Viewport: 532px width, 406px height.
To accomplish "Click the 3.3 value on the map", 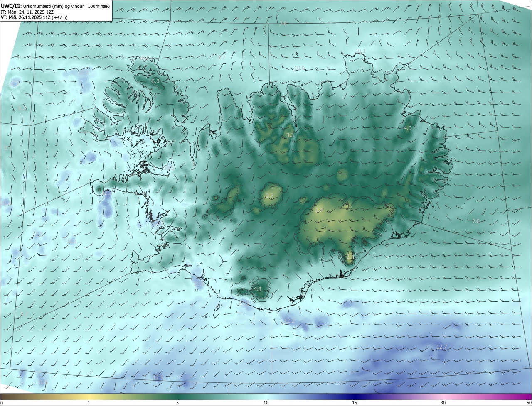I will (x=290, y=135).
